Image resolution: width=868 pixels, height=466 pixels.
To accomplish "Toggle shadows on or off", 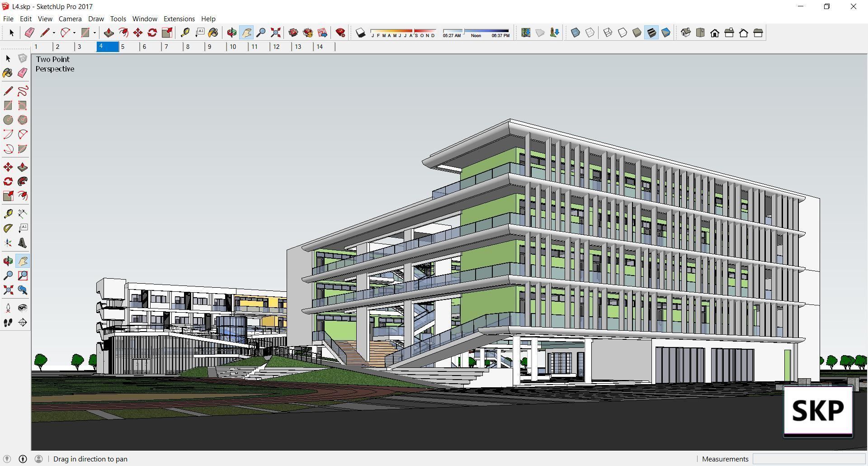I will point(360,33).
